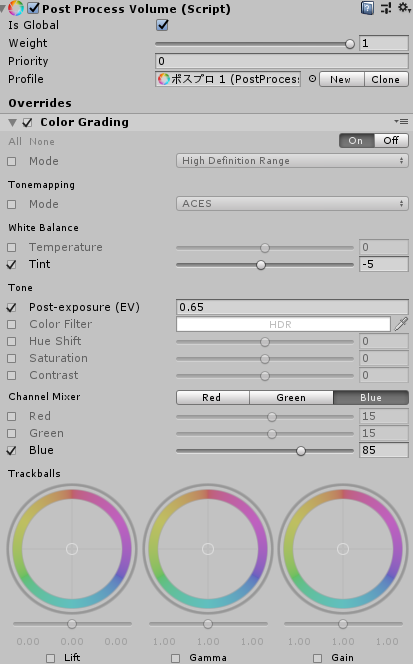Open the component settings gear menu
The height and width of the screenshot is (664, 413).
coord(404,8)
